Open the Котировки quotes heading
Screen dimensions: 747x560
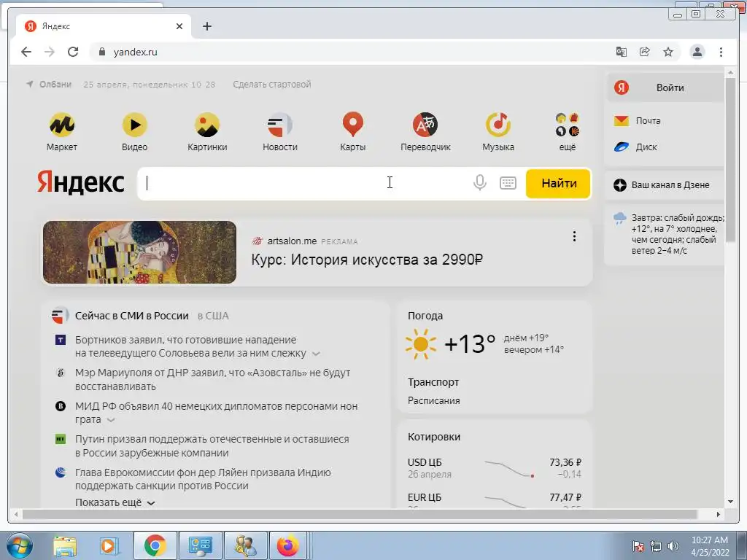(433, 437)
